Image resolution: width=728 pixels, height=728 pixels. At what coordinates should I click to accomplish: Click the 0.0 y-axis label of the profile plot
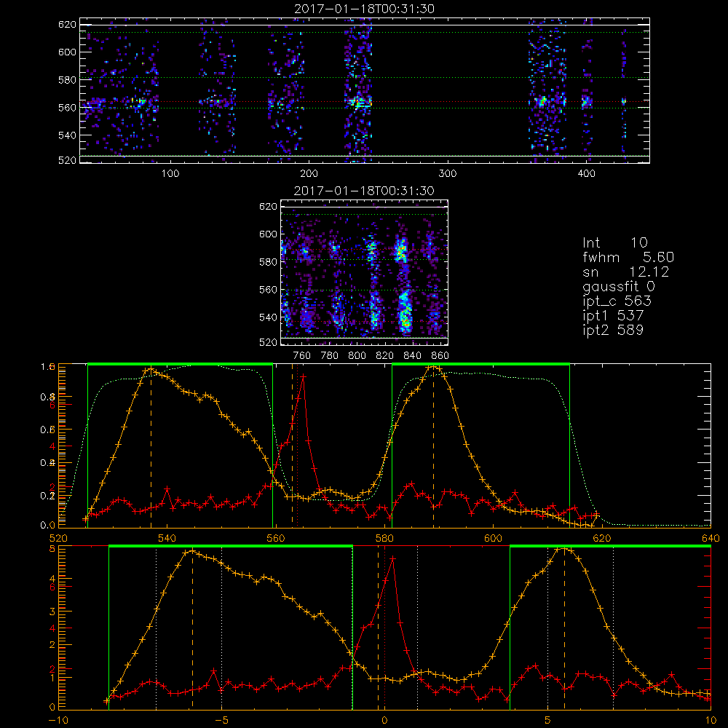48,526
